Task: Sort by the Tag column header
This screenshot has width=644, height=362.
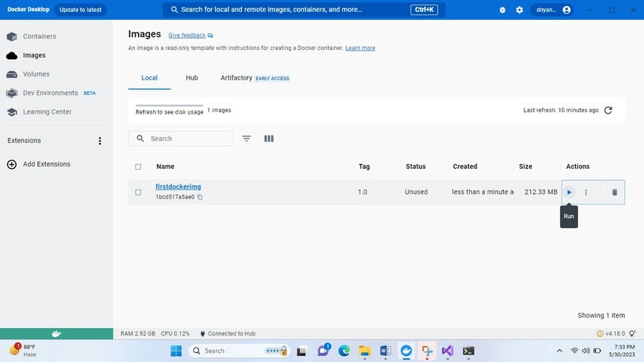Action: click(364, 167)
